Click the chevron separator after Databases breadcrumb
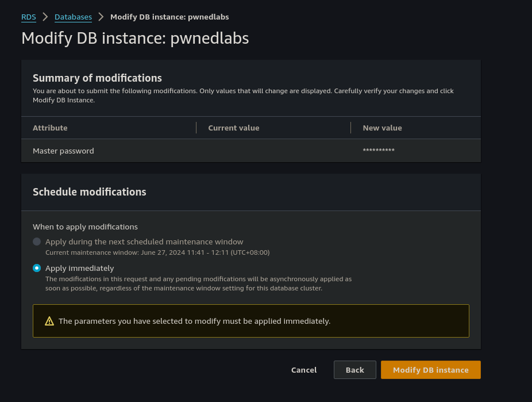Image resolution: width=532 pixels, height=402 pixels. (101, 17)
